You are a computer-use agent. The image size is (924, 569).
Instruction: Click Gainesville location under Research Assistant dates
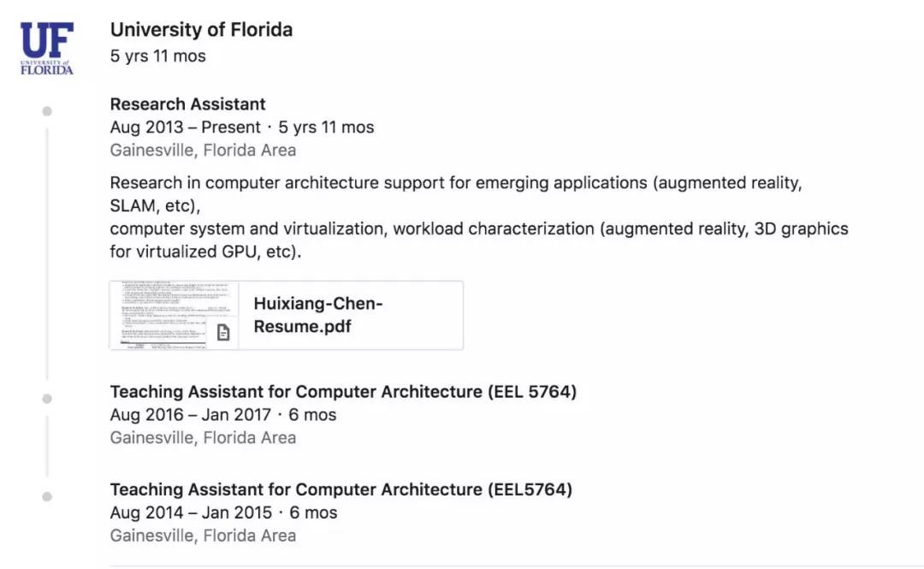click(x=203, y=151)
